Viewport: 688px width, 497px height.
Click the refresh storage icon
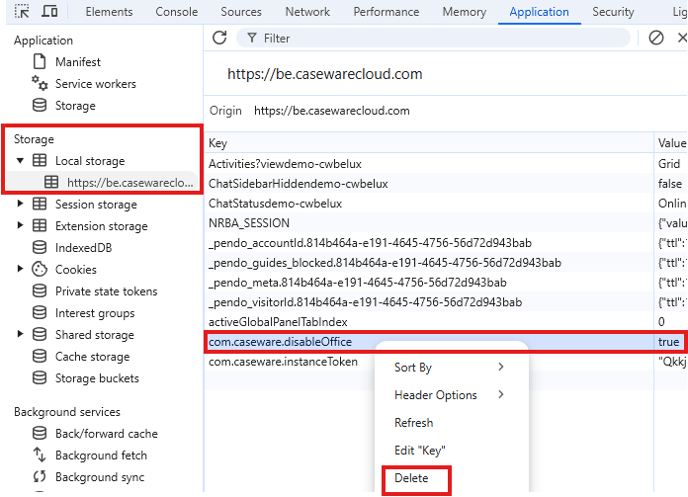coord(219,38)
